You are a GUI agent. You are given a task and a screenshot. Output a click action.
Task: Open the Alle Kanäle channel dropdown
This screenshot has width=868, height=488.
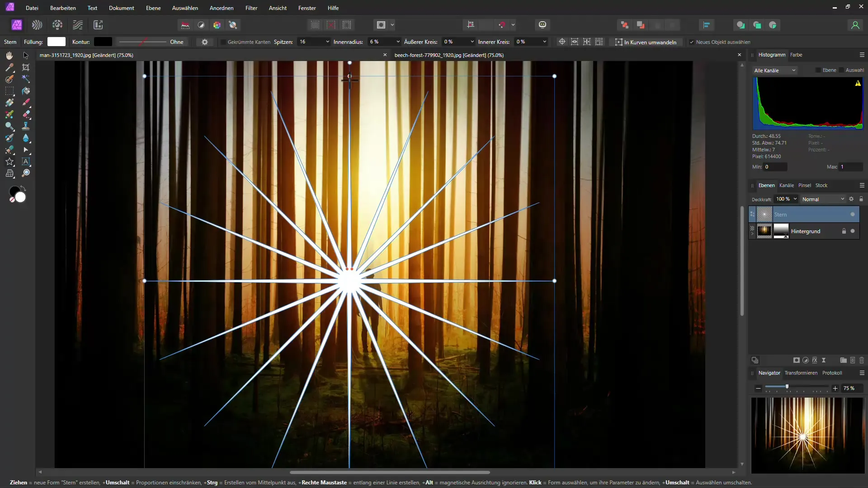tap(774, 70)
